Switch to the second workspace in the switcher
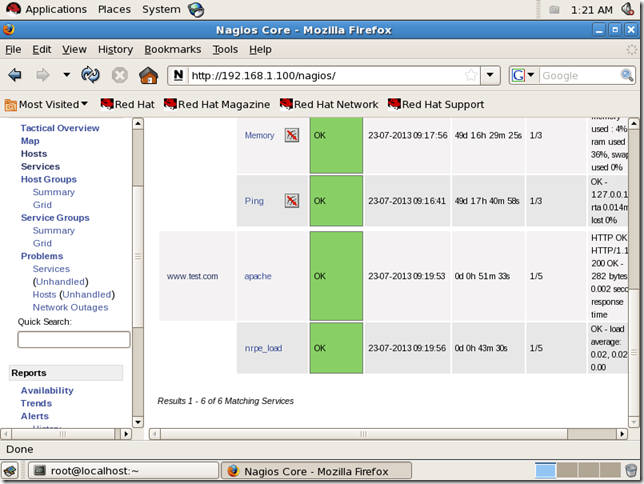This screenshot has height=484, width=644. (567, 470)
